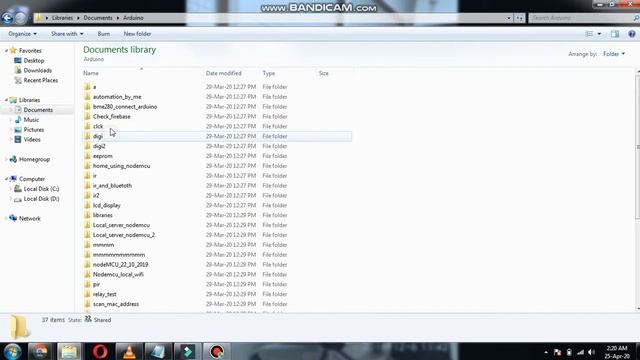Click the taskbar clock showing 2:20 AM
The width and height of the screenshot is (640, 360).
point(617,352)
